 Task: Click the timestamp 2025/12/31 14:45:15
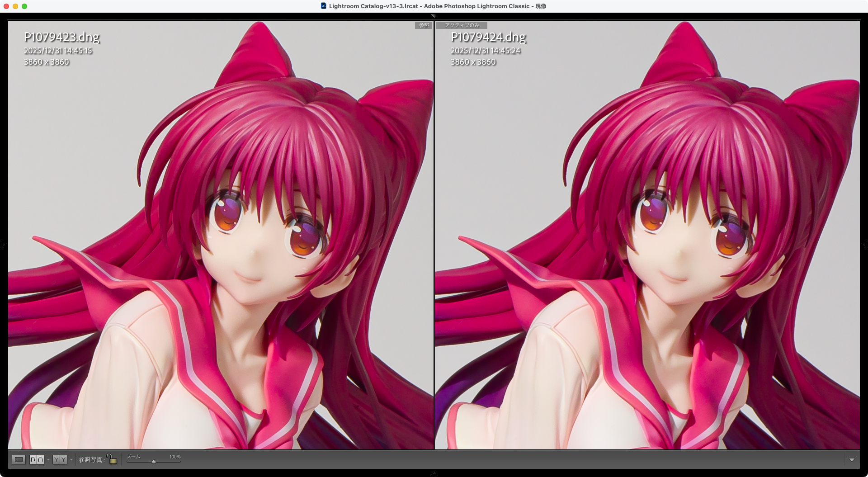point(58,51)
